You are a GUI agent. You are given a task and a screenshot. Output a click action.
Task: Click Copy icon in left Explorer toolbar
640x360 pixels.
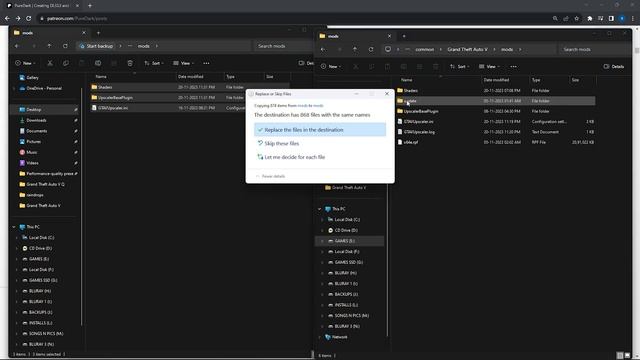click(66, 63)
